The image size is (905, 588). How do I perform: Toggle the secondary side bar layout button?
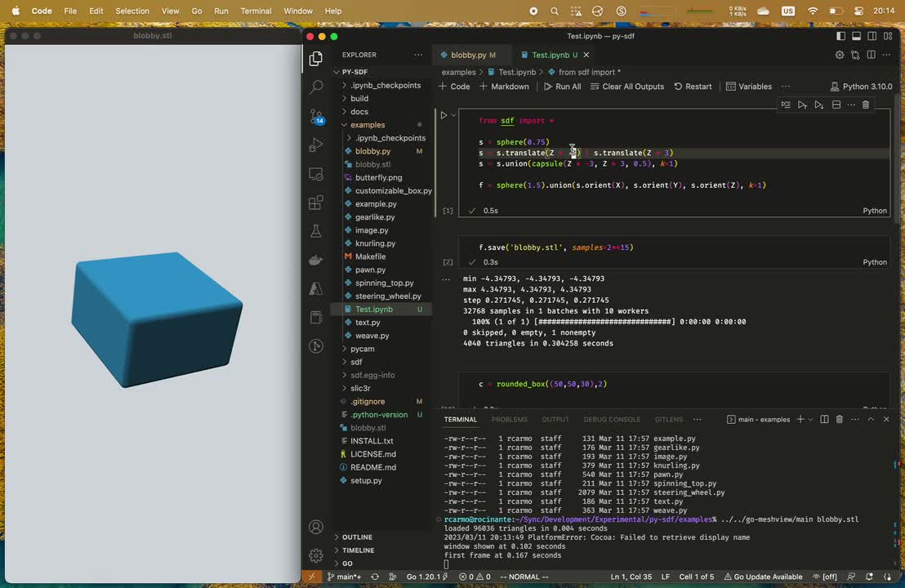click(x=872, y=36)
